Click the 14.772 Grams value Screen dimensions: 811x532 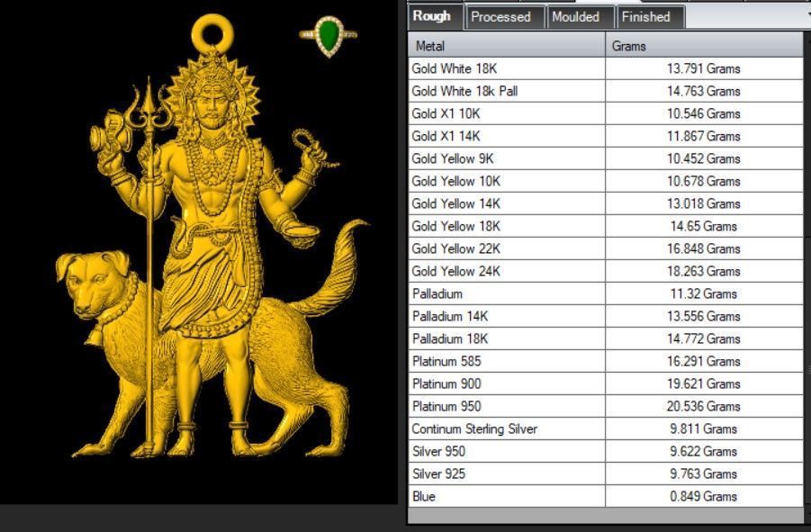click(x=703, y=338)
